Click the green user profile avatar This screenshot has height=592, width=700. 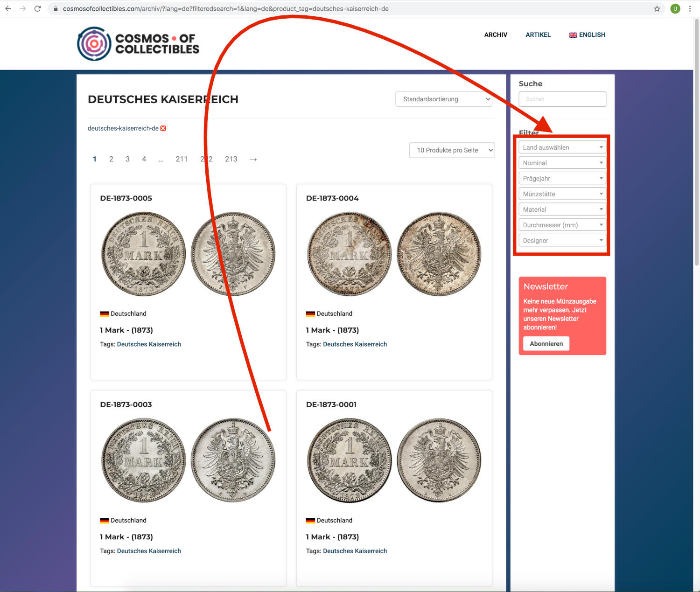point(675,8)
